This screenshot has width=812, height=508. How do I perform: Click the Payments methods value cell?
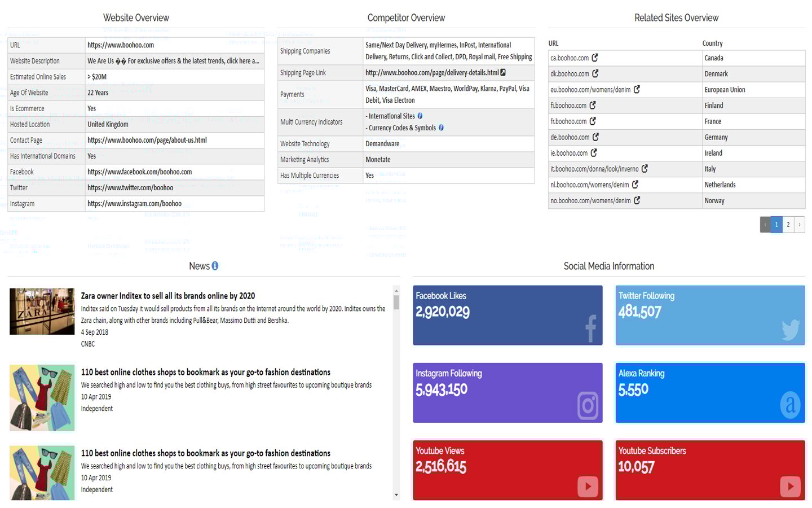click(x=448, y=94)
